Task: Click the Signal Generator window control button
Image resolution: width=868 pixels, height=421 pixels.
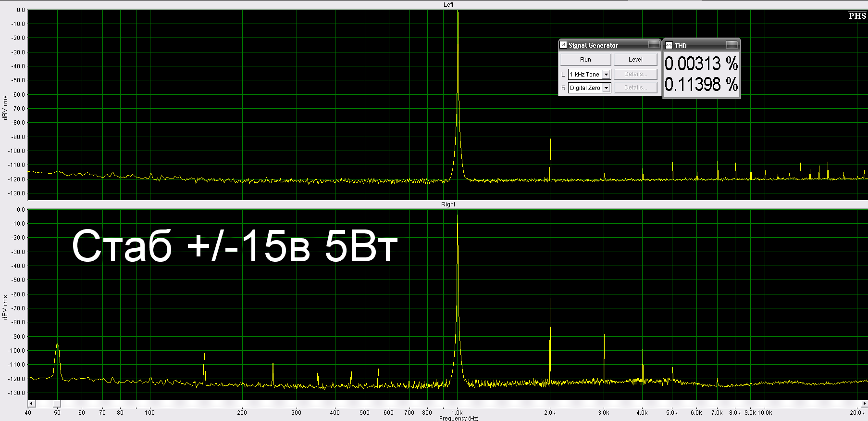Action: coord(654,45)
